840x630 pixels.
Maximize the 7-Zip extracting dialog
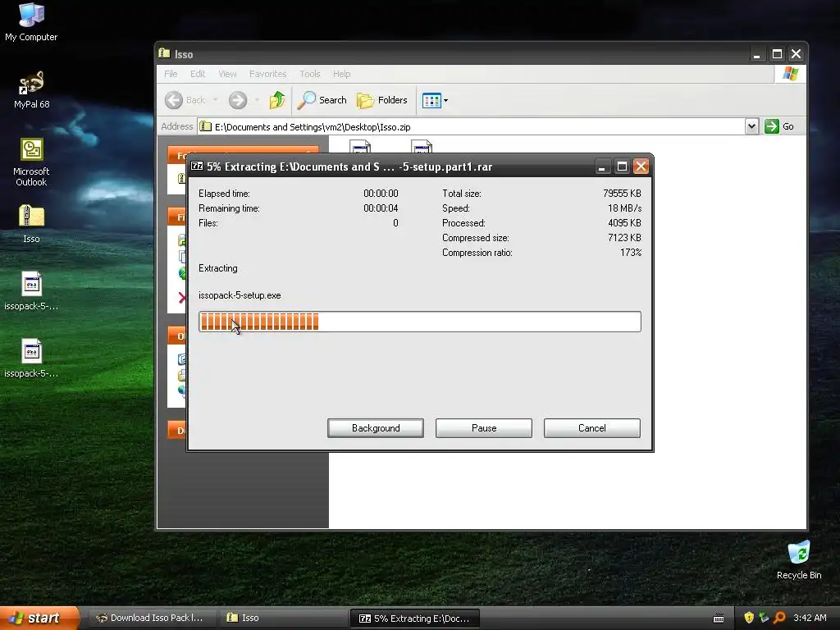[x=622, y=167]
